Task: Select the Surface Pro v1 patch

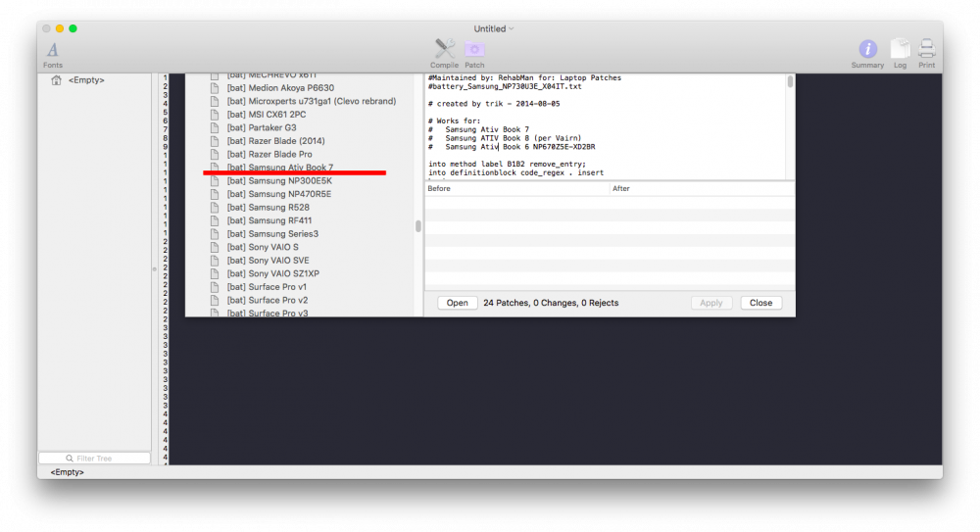Action: tap(267, 287)
